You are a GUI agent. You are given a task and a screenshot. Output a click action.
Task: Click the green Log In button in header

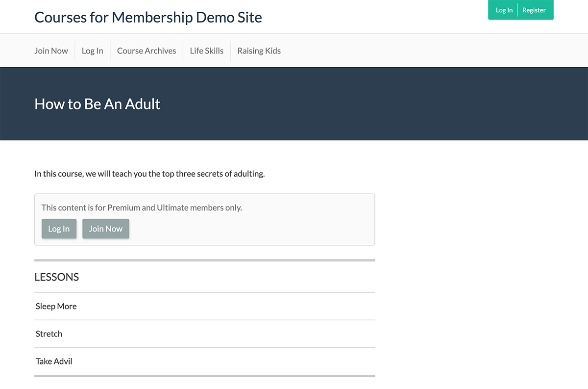pyautogui.click(x=504, y=10)
